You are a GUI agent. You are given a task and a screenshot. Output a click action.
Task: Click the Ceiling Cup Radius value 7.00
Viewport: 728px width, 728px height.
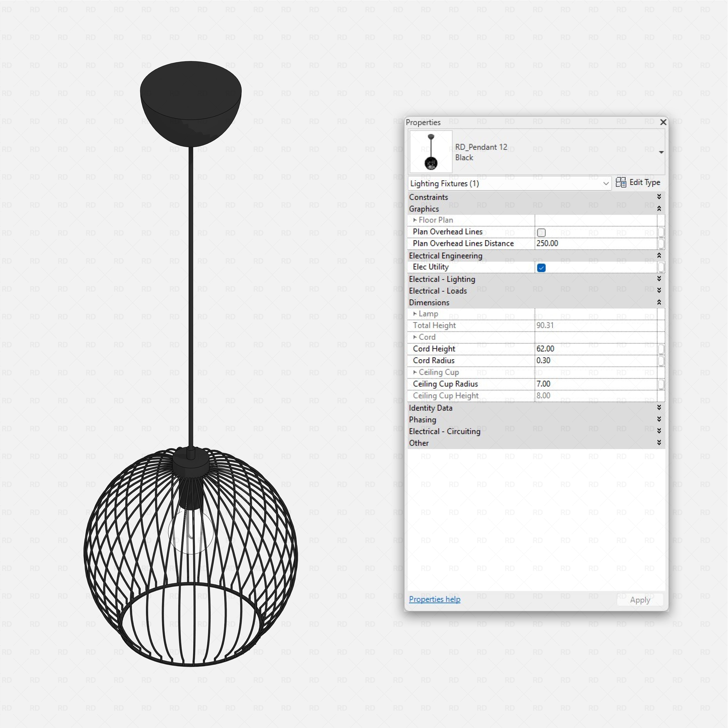point(543,384)
